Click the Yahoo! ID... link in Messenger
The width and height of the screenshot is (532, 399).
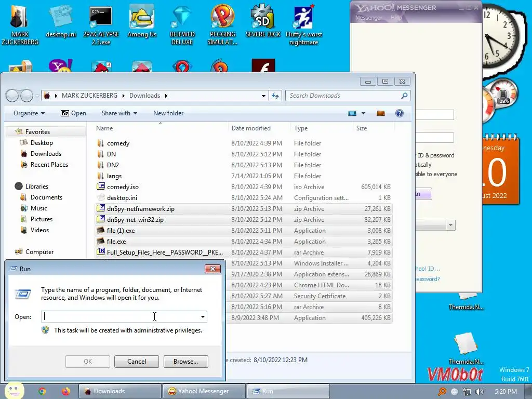tap(428, 269)
